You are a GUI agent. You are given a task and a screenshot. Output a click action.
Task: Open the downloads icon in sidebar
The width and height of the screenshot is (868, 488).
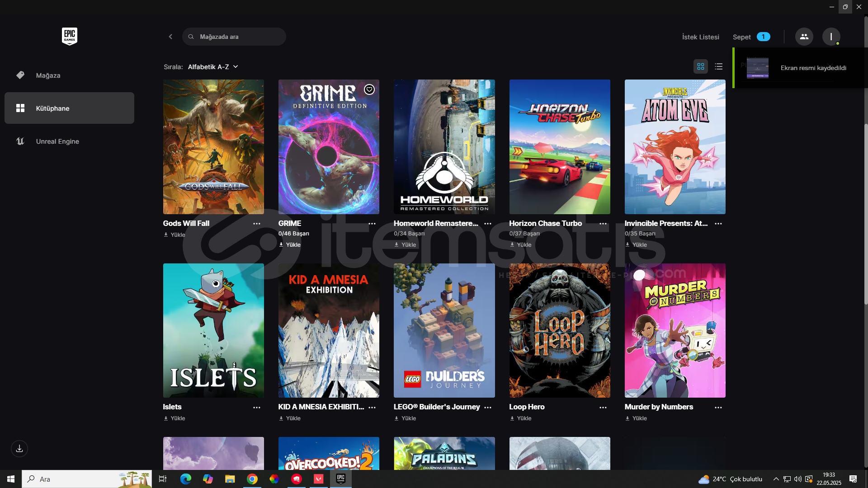pos(19,449)
